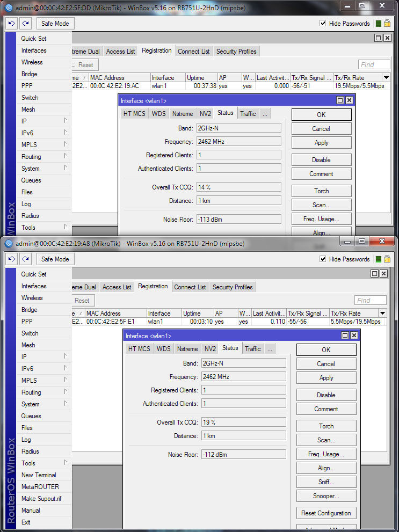Click Apply in bottom wlan1 dialog
This screenshot has width=399, height=532.
326,378
